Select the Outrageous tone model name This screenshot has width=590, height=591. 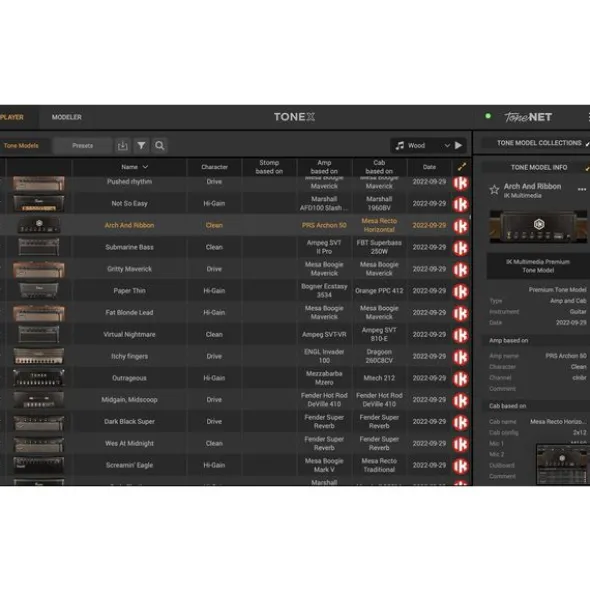click(129, 378)
